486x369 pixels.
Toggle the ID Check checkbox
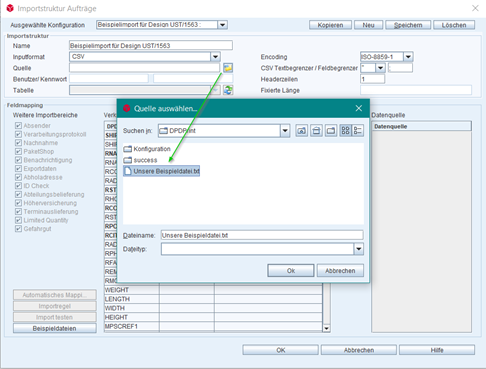click(x=18, y=186)
